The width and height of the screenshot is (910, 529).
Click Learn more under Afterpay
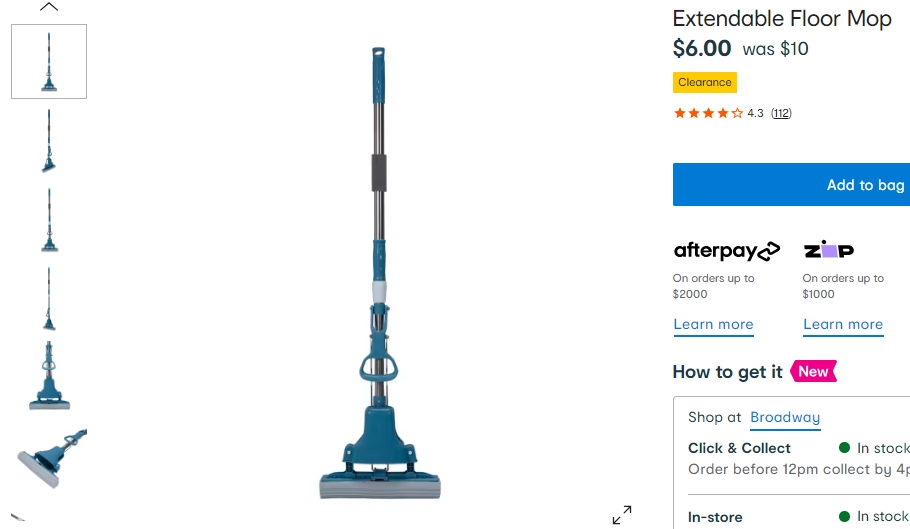[x=713, y=324]
